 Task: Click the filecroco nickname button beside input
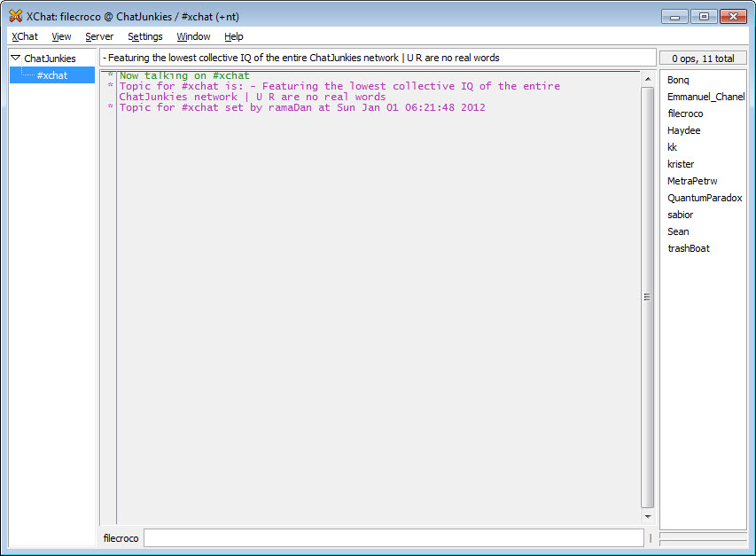pos(121,538)
